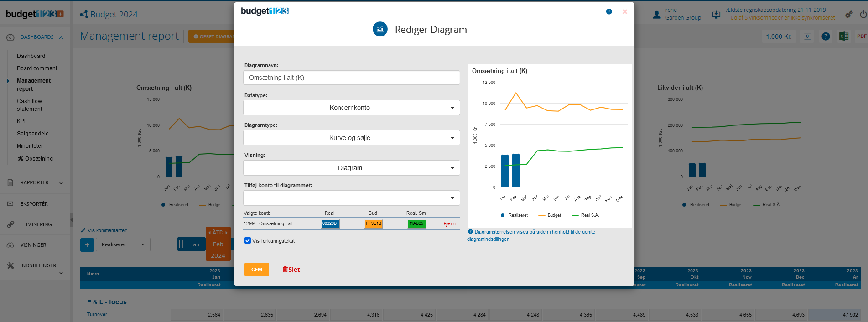The image size is (868, 322).
Task: Click the sync status icon in header
Action: click(x=717, y=15)
